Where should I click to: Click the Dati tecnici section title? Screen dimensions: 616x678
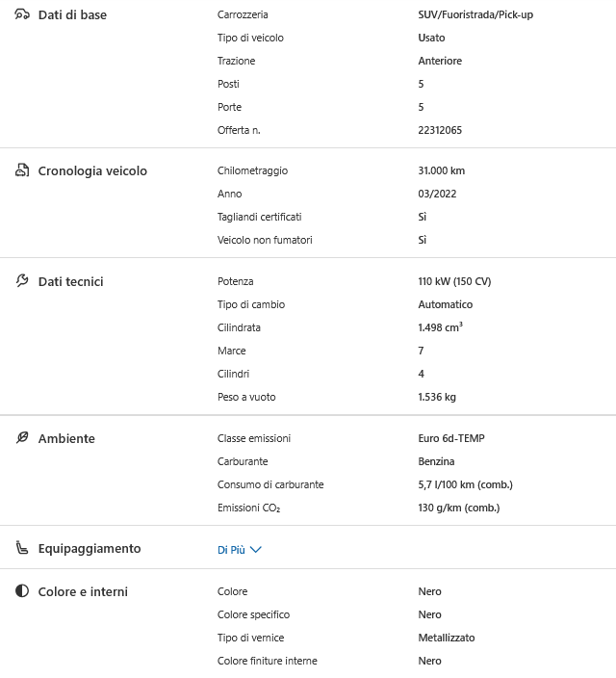[70, 281]
